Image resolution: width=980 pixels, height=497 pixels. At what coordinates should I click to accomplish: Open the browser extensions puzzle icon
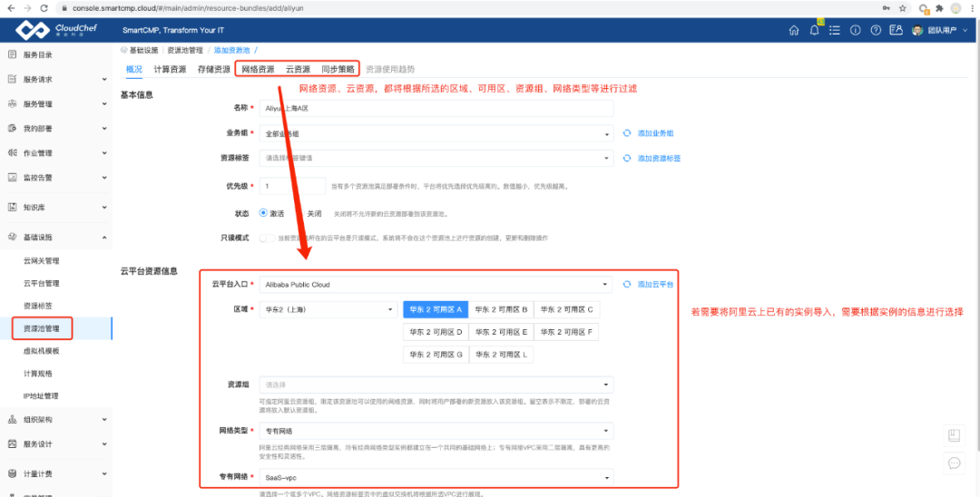pos(939,8)
